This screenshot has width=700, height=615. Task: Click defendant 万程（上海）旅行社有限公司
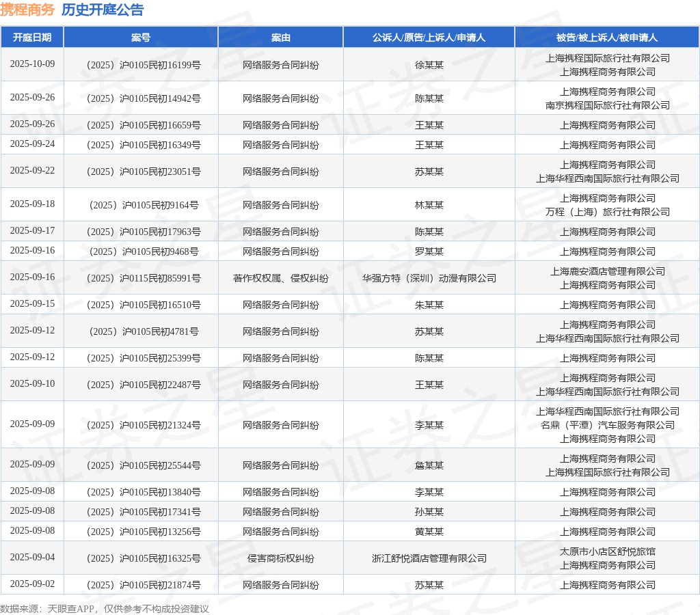coord(608,212)
